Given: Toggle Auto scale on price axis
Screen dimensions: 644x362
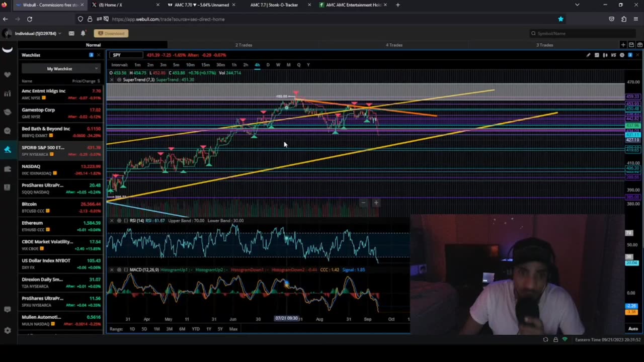Looking at the screenshot, I should pos(633,329).
